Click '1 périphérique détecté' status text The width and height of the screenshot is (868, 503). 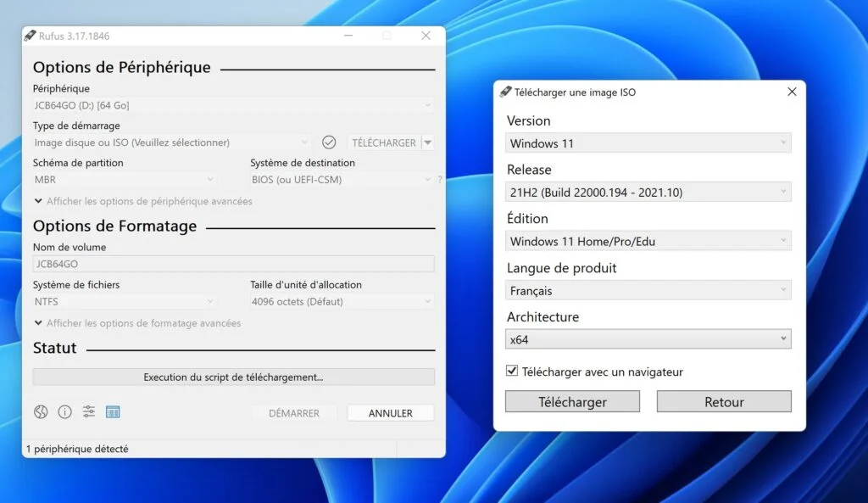(77, 449)
